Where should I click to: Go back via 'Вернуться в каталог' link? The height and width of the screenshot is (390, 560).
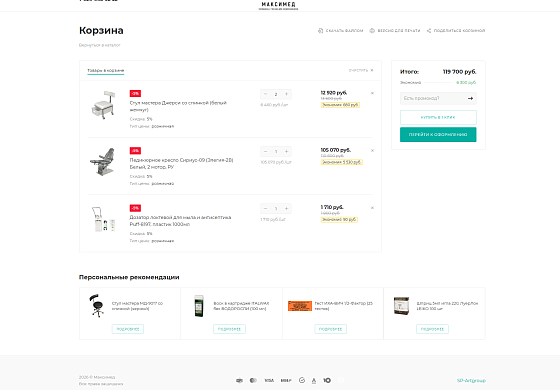(100, 45)
